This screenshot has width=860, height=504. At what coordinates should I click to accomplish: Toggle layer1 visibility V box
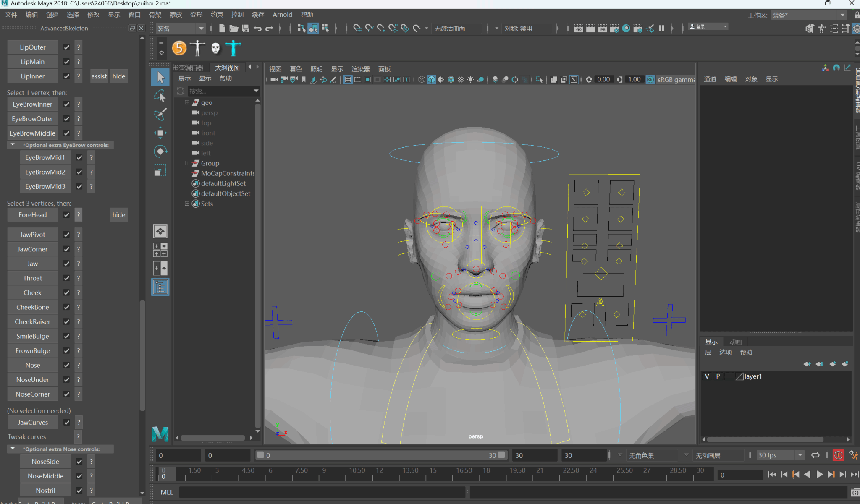point(707,376)
